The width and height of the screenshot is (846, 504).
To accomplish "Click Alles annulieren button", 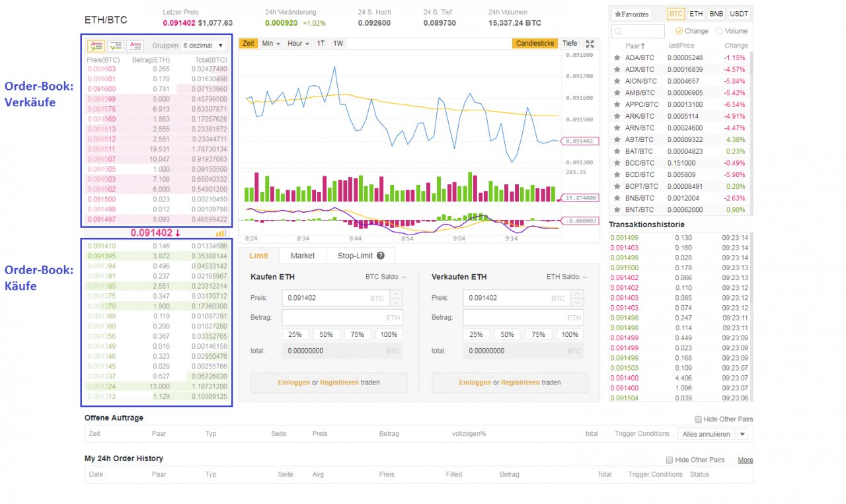I will (x=706, y=434).
